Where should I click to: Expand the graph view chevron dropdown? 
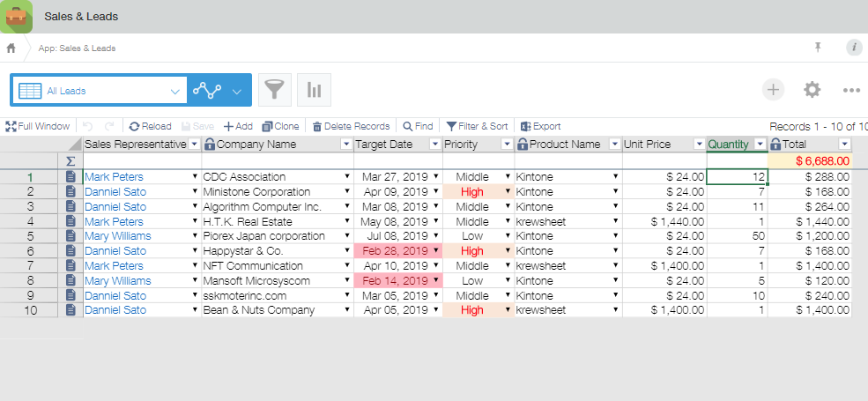pos(237,91)
